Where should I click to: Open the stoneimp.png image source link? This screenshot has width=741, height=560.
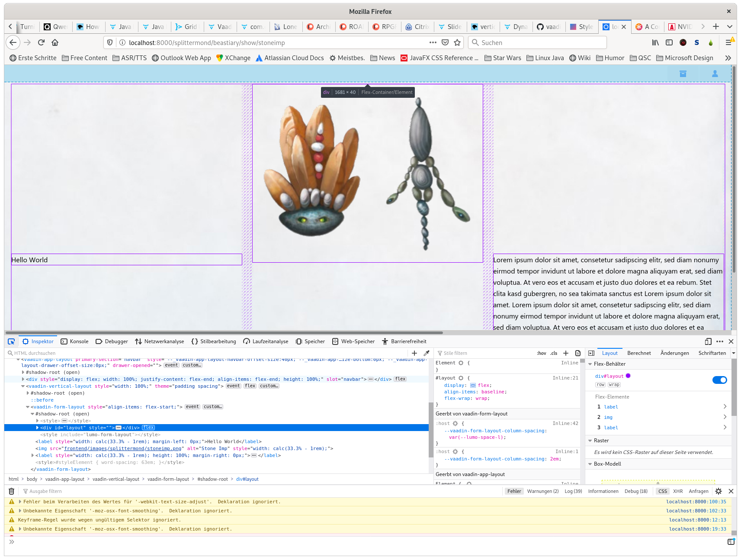122,448
